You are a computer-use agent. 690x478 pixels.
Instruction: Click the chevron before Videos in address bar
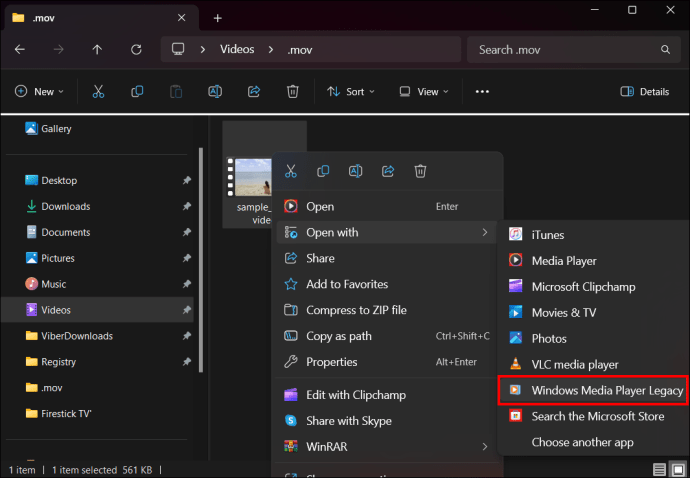202,49
